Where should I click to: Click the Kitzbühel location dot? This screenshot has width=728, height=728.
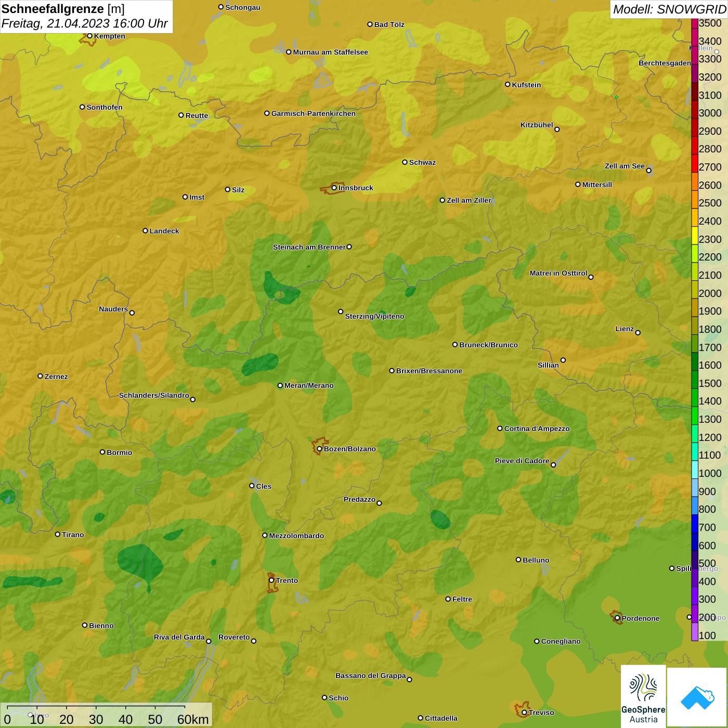click(x=557, y=129)
